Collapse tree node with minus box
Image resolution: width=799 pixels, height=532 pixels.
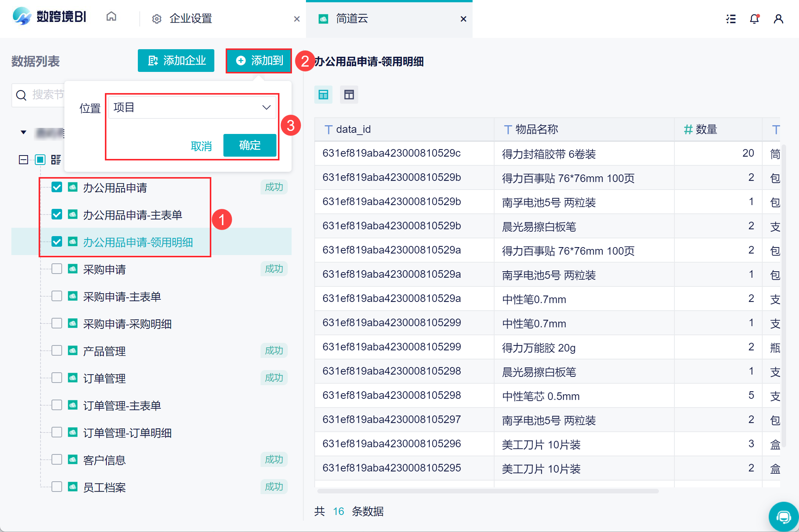click(23, 160)
